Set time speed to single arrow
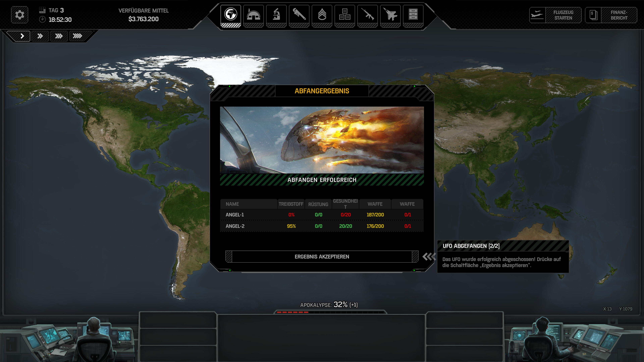The height and width of the screenshot is (362, 644). pyautogui.click(x=22, y=36)
